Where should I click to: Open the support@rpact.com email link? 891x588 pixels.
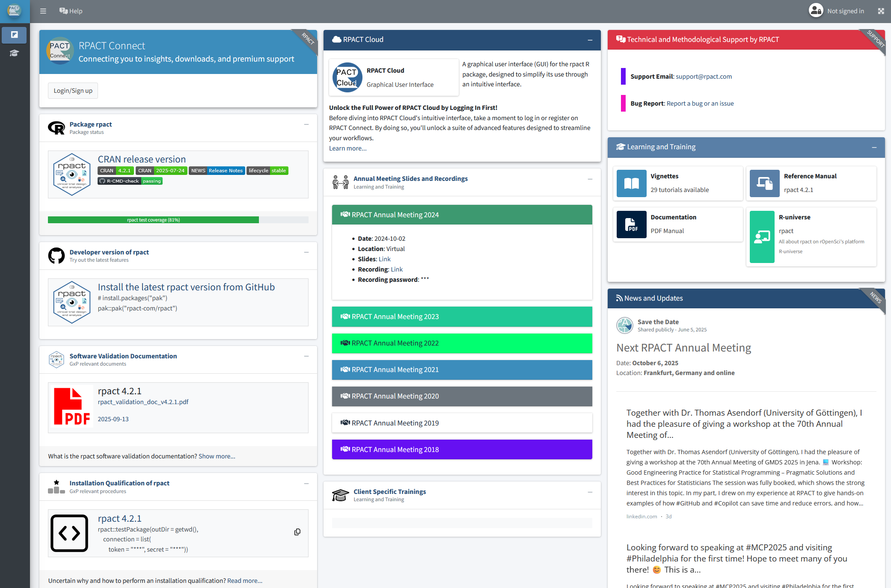[x=704, y=77]
